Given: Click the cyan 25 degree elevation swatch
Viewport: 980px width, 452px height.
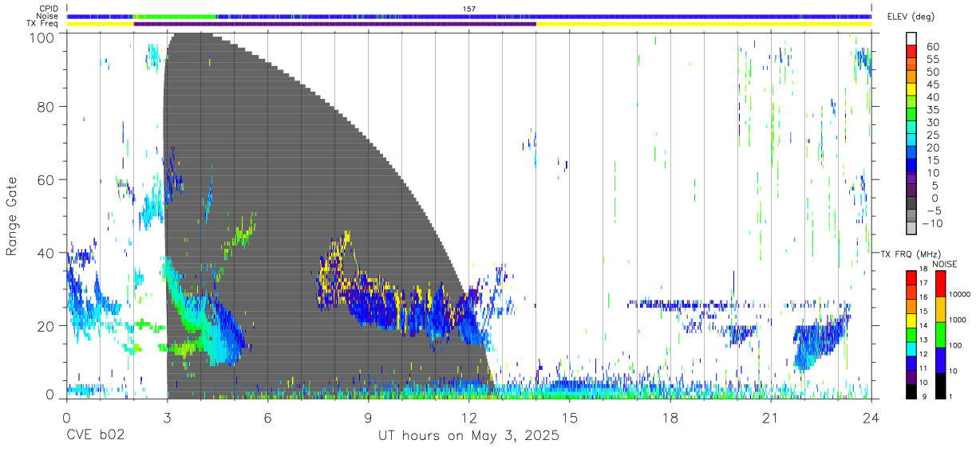Looking at the screenshot, I should pyautogui.click(x=912, y=141).
